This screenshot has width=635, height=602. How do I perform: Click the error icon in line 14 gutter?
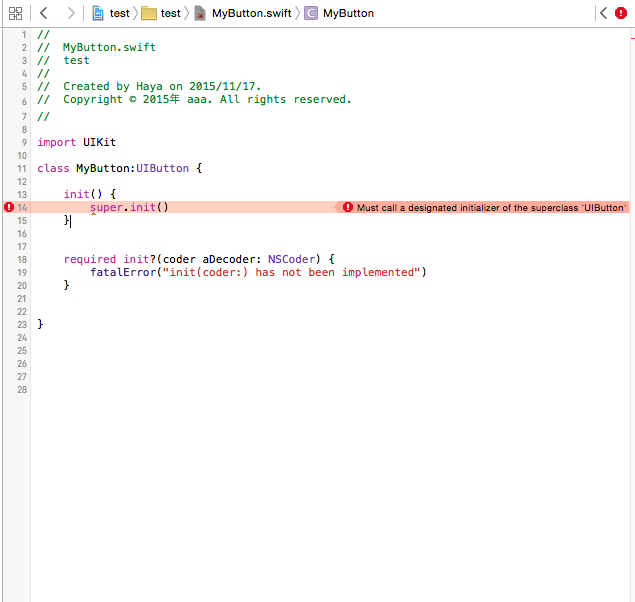tap(9, 207)
